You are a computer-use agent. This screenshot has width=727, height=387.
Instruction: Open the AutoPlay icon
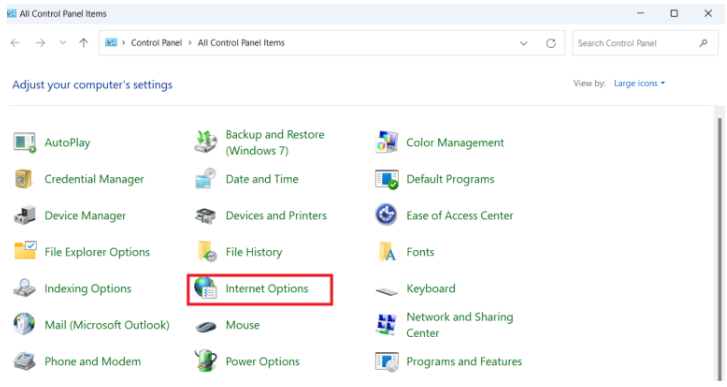[25, 142]
